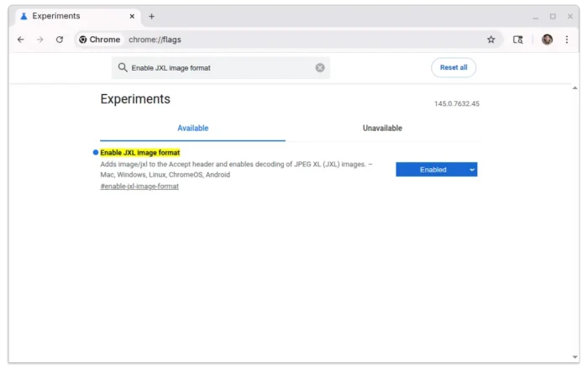The width and height of the screenshot is (588, 380).
Task: Click the magnifier icon in the flags search box
Action: click(123, 67)
